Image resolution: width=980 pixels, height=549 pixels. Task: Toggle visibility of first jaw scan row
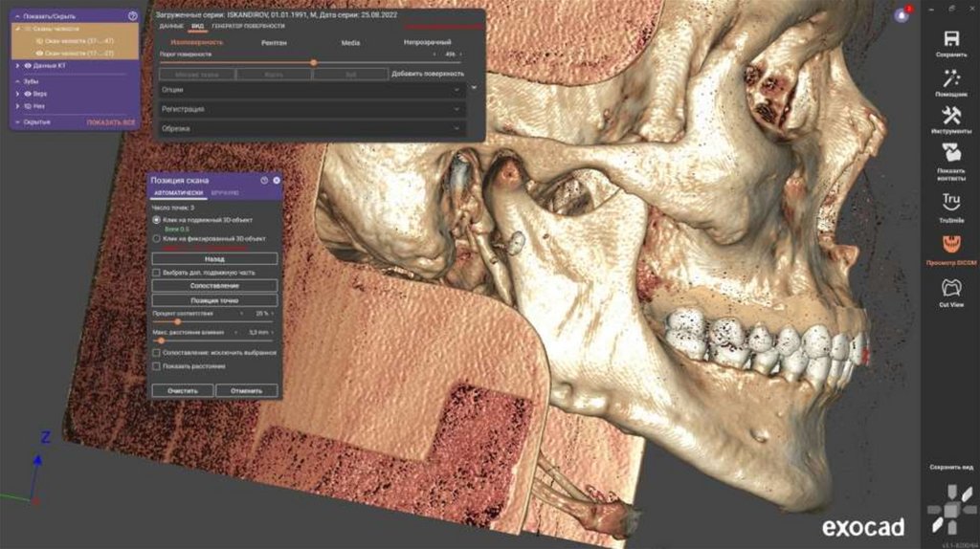(x=38, y=41)
